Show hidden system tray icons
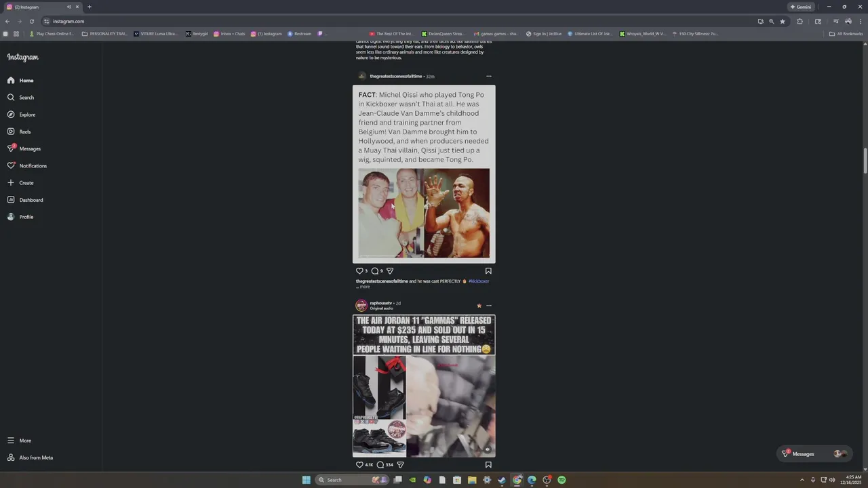The image size is (868, 488). pos(802,480)
